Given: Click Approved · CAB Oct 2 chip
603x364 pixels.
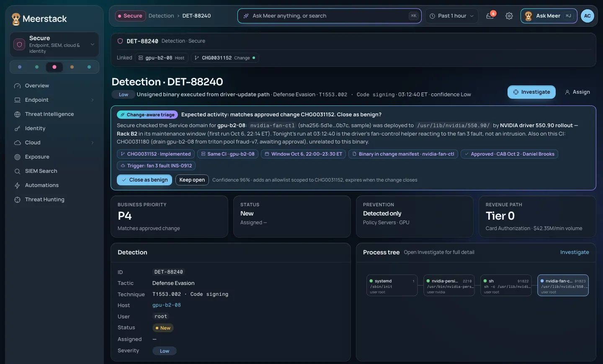Looking at the screenshot, I should pyautogui.click(x=509, y=154).
